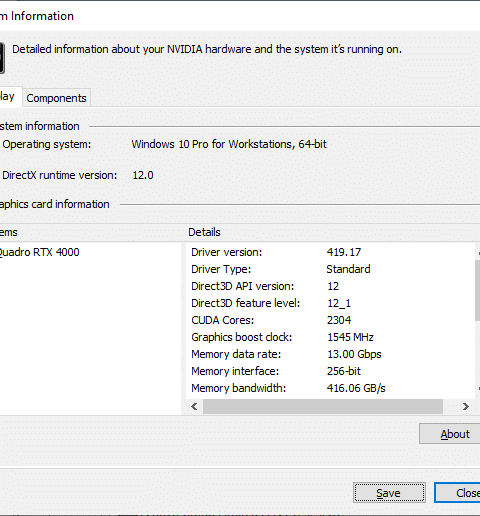Click the Operating system label
480x516 pixels.
pos(47,145)
